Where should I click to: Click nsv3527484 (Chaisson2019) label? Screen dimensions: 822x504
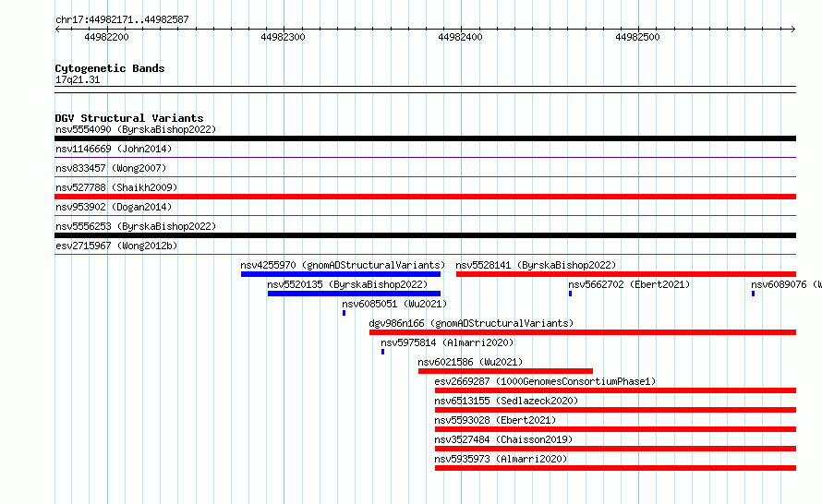pos(503,439)
